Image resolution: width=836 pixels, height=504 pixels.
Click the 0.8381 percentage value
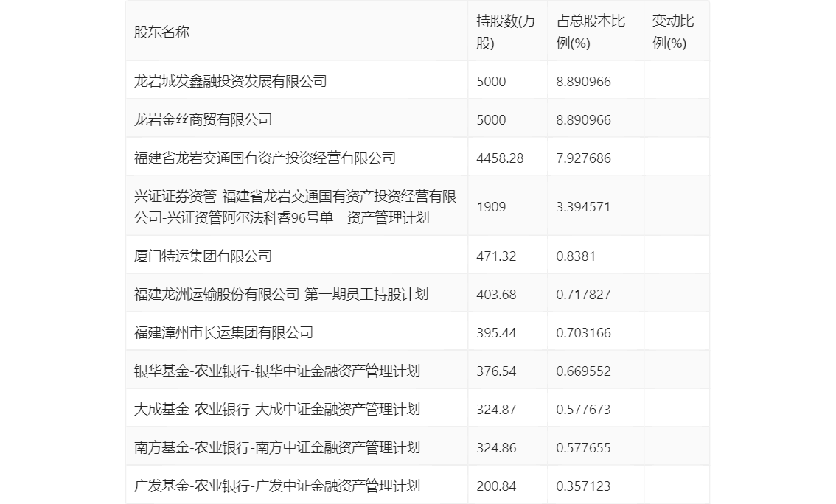576,256
